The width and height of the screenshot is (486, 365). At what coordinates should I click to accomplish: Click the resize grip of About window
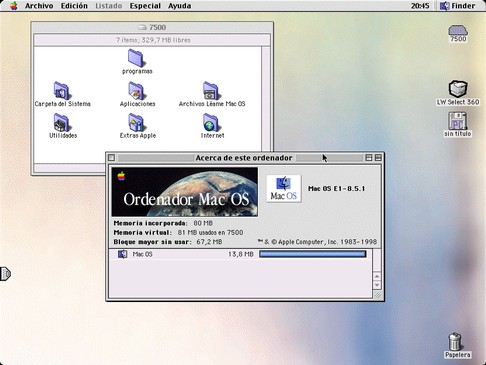377,295
